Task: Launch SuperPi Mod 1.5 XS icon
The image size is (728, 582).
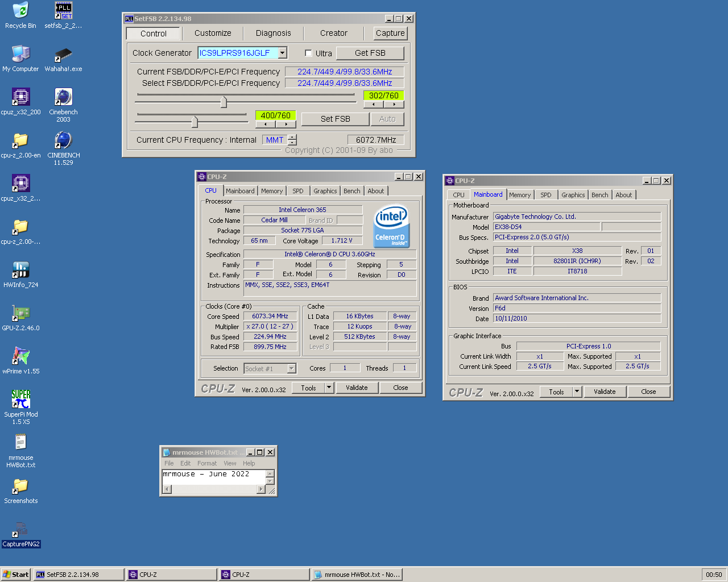Action: click(x=20, y=407)
